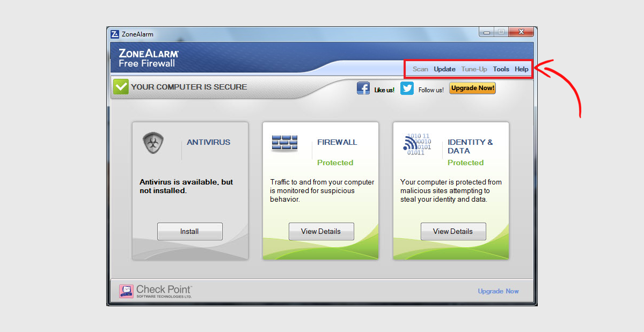Click the orange Upgrade Now! button

(x=473, y=88)
